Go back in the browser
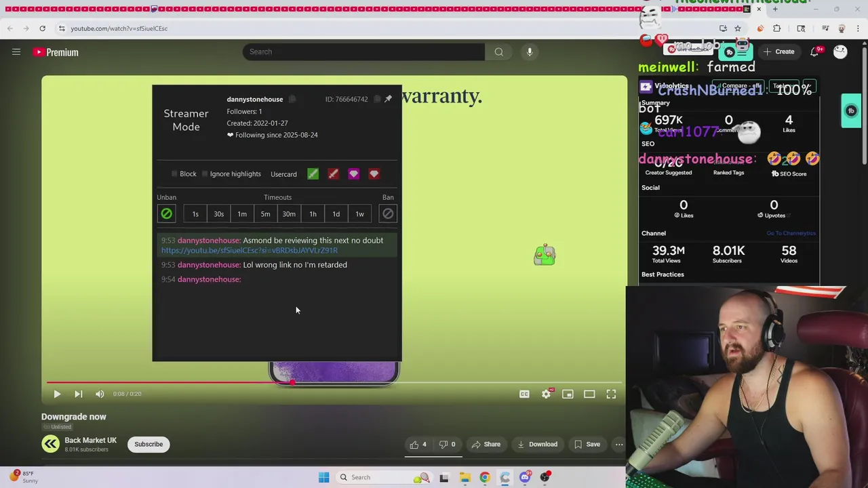 point(9,28)
